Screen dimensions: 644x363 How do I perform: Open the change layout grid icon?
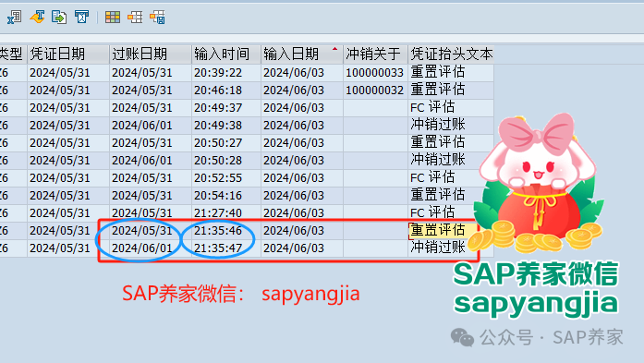(x=113, y=18)
